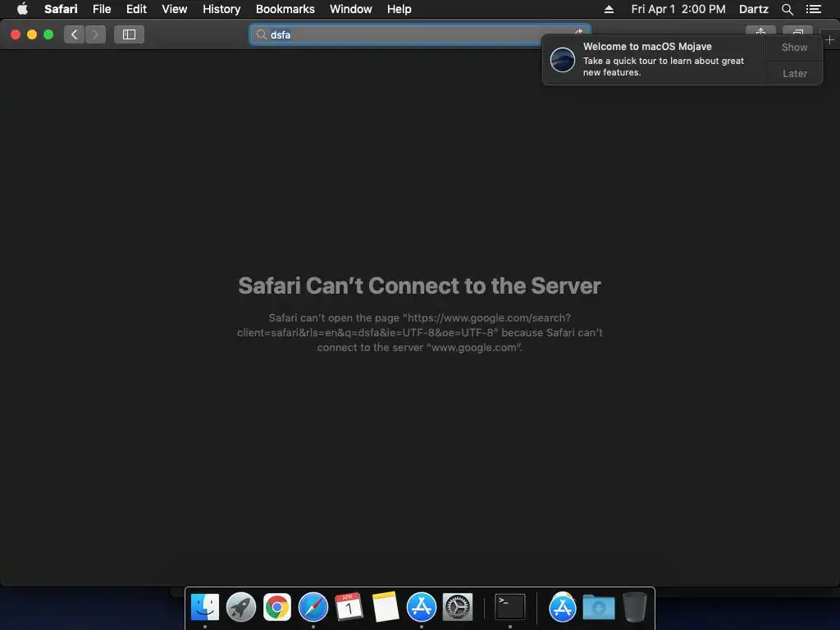This screenshot has height=630, width=840.
Task: Open the App Store icon beside Notes
Action: coord(421,607)
